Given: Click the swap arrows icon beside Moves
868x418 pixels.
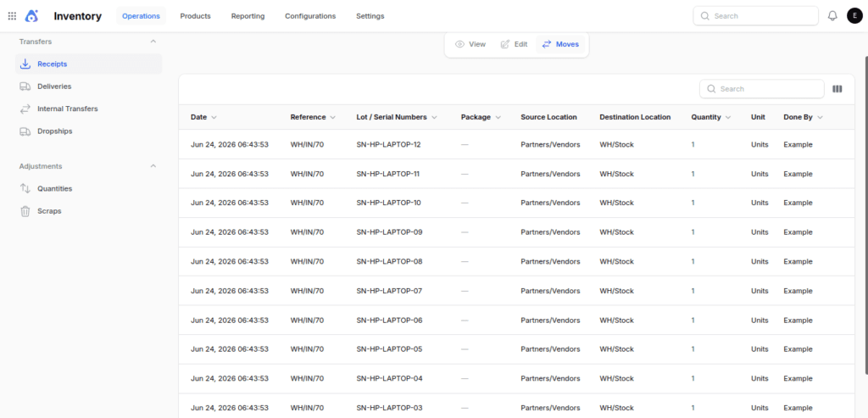Looking at the screenshot, I should click(x=547, y=44).
